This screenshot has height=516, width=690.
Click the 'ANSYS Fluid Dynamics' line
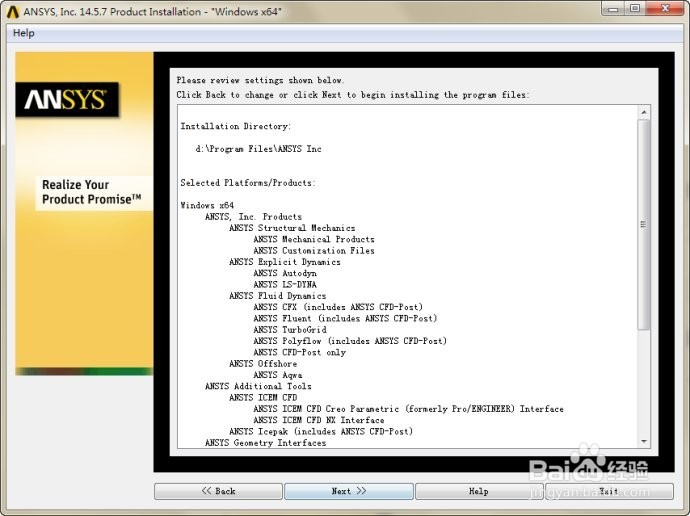(x=278, y=296)
